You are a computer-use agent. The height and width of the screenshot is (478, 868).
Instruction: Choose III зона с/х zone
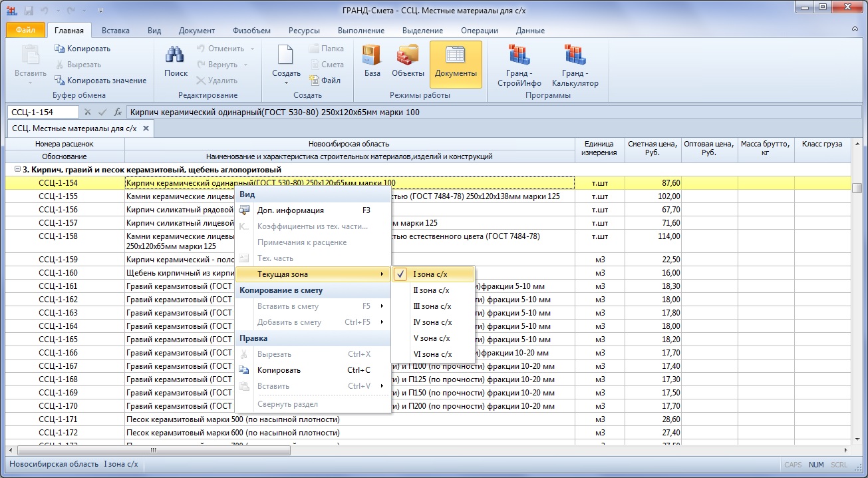tap(432, 306)
